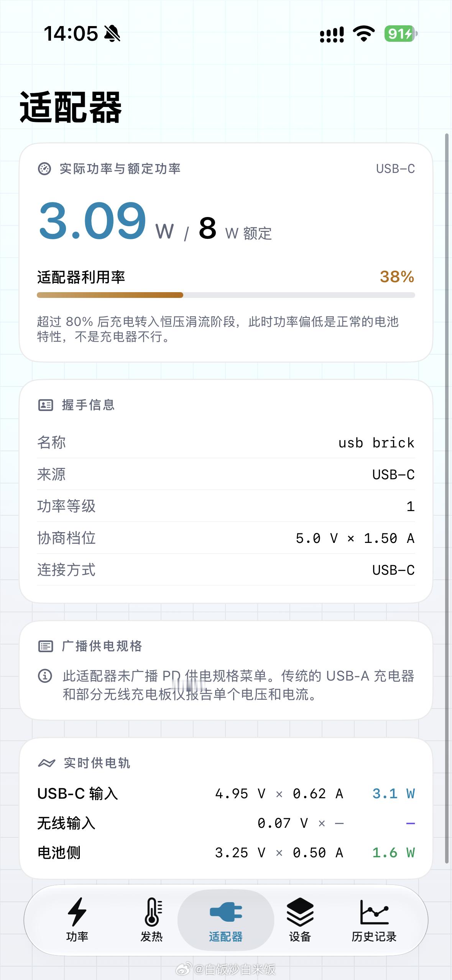Tap the wave icon beside 实时供电轨

46,763
